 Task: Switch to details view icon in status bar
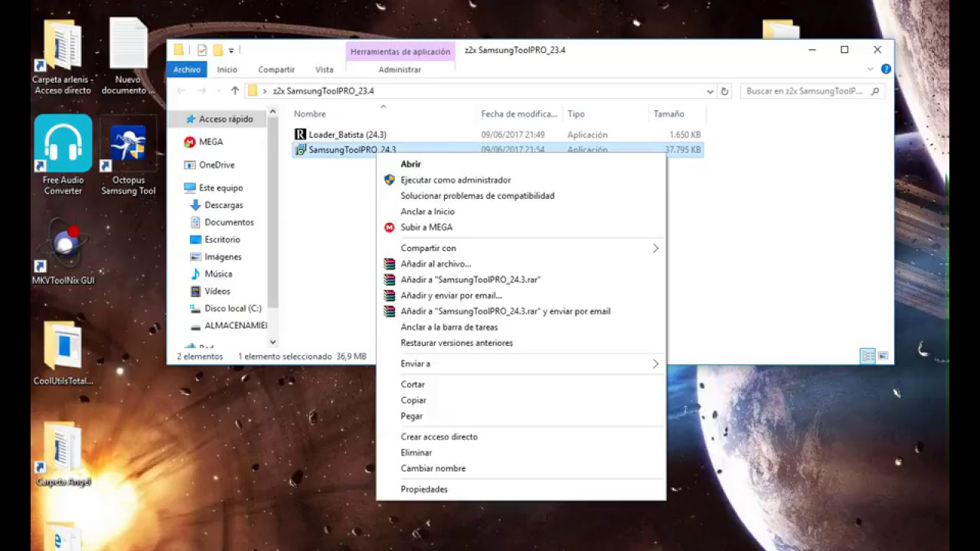pos(867,356)
